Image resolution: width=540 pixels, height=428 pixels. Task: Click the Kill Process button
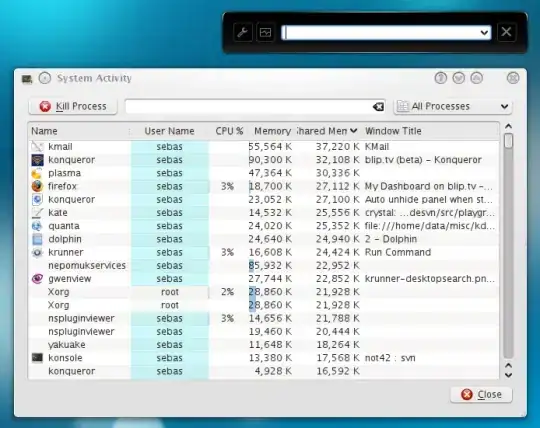[x=73, y=106]
